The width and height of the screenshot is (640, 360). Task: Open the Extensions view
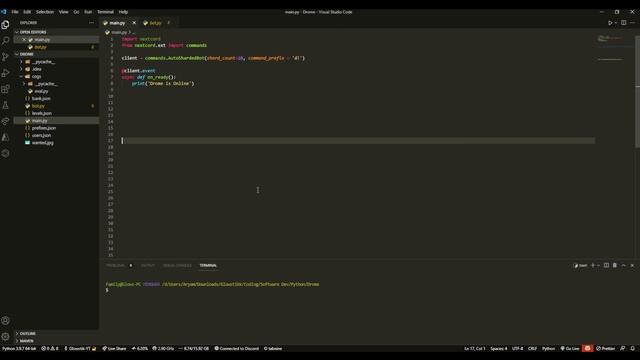coord(5,89)
